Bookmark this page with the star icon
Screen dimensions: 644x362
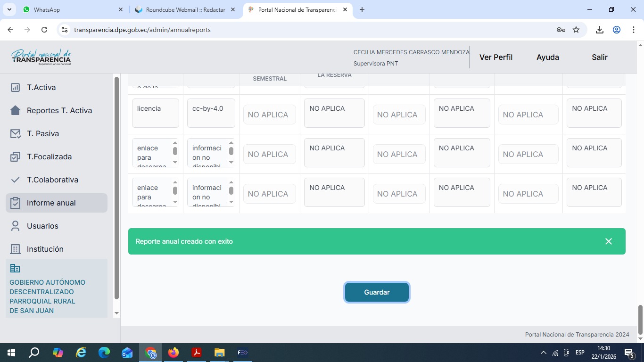(576, 30)
